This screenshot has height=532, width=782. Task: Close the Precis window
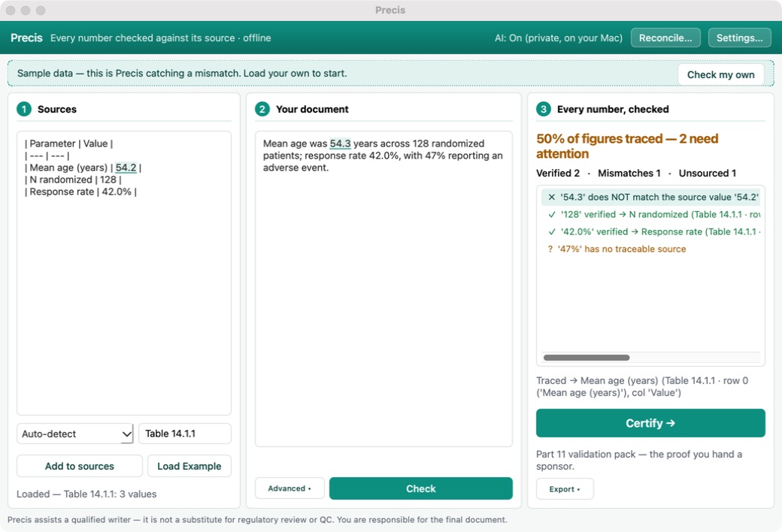(11, 11)
